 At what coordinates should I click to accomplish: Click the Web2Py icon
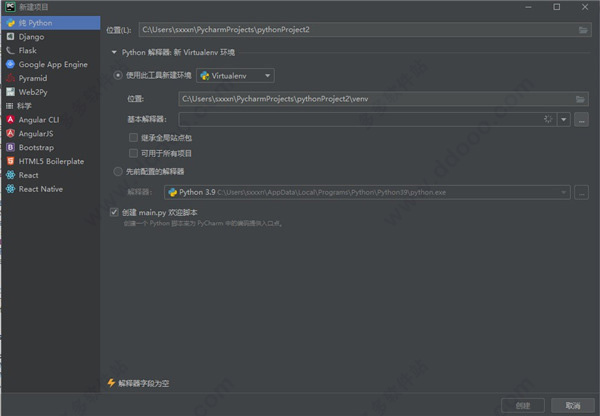10,92
